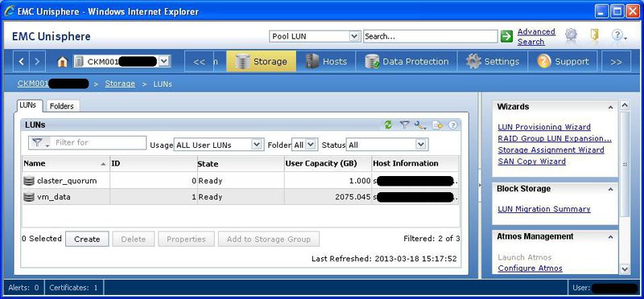644x299 pixels.
Task: Collapse the Block Storage section
Action: tap(611, 189)
